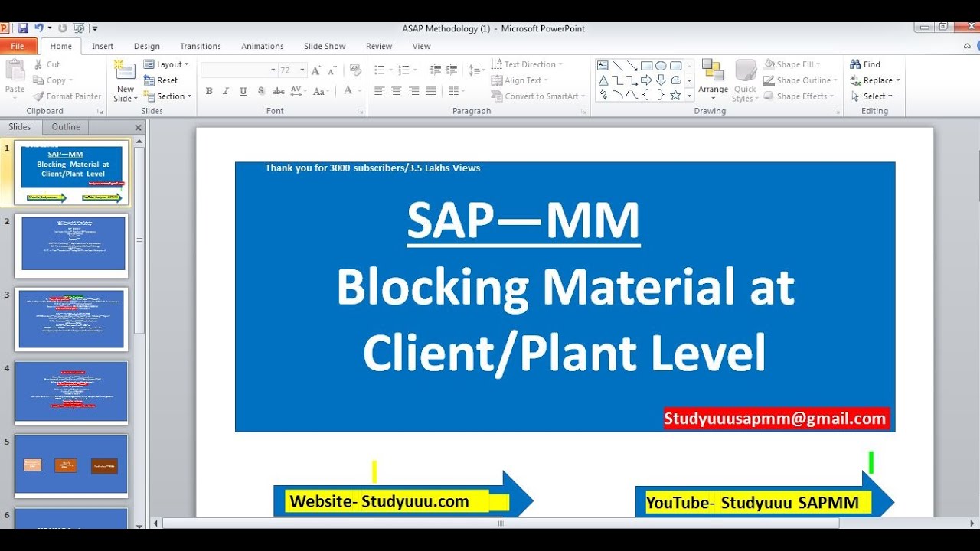Clear all formatting from text
Viewport: 980px width, 551px height.
(355, 70)
